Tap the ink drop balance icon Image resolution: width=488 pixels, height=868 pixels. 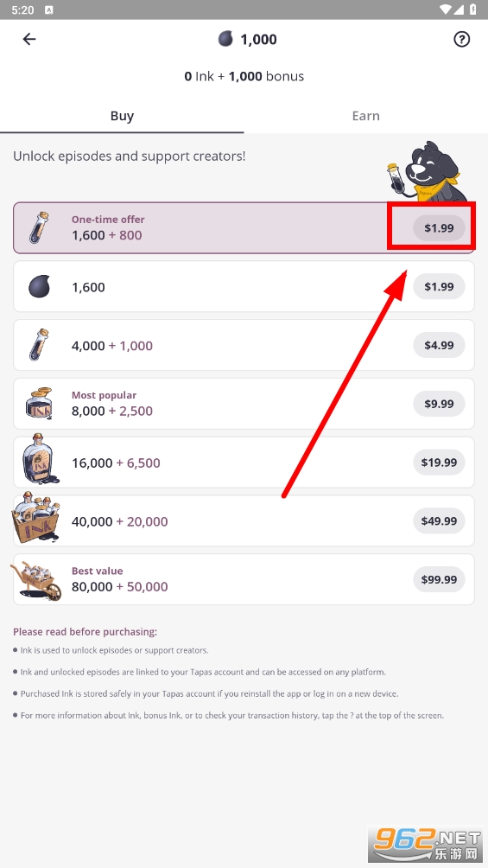click(225, 39)
